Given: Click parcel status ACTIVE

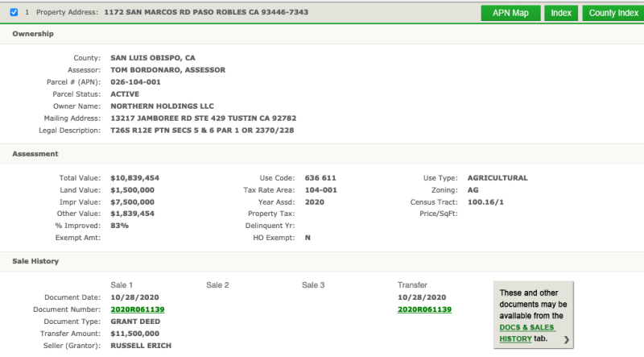Looking at the screenshot, I should click(125, 94).
